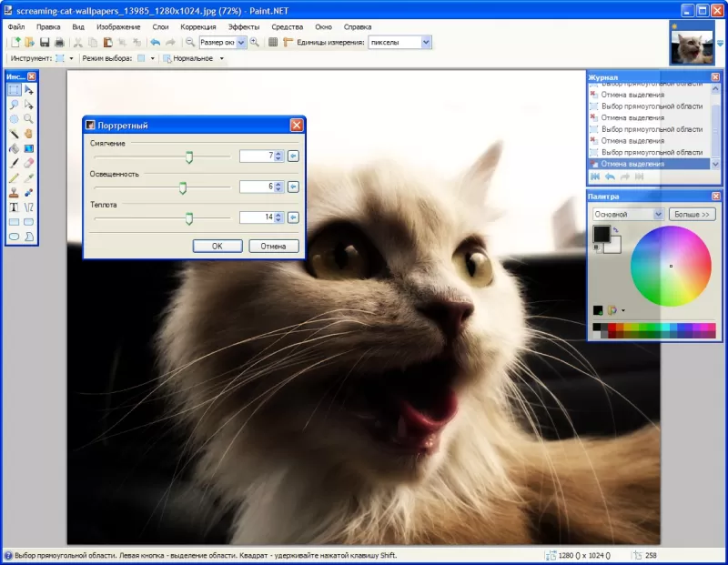This screenshot has width=728, height=565.
Task: Open the image list arrow beside the thumbnail
Action: (720, 43)
